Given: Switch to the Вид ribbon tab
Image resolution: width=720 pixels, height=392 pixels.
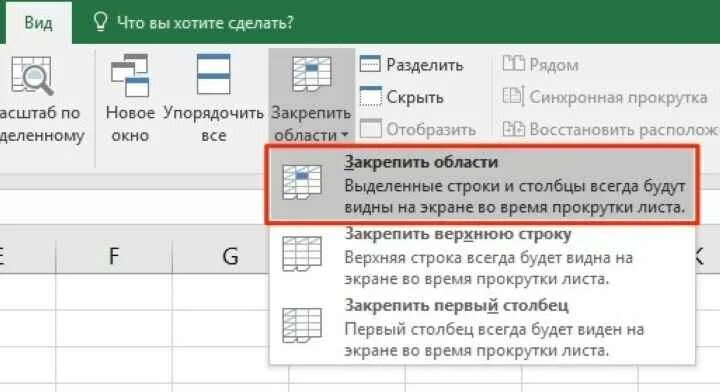Looking at the screenshot, I should pyautogui.click(x=38, y=23).
